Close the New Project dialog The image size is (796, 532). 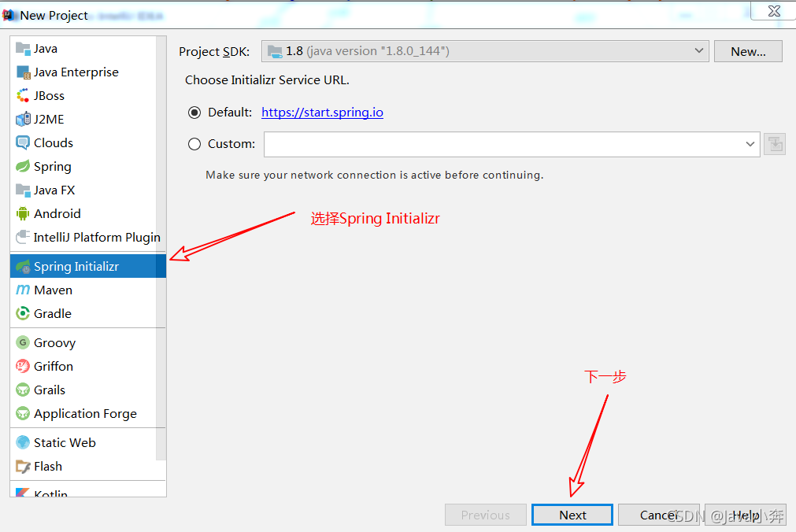coord(774,11)
